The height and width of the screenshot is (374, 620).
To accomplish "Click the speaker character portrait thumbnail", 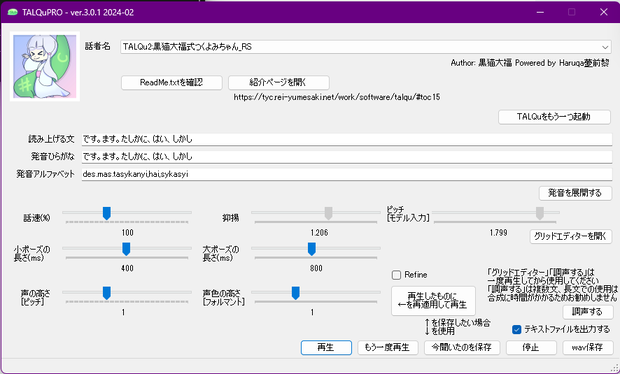I will (45, 66).
